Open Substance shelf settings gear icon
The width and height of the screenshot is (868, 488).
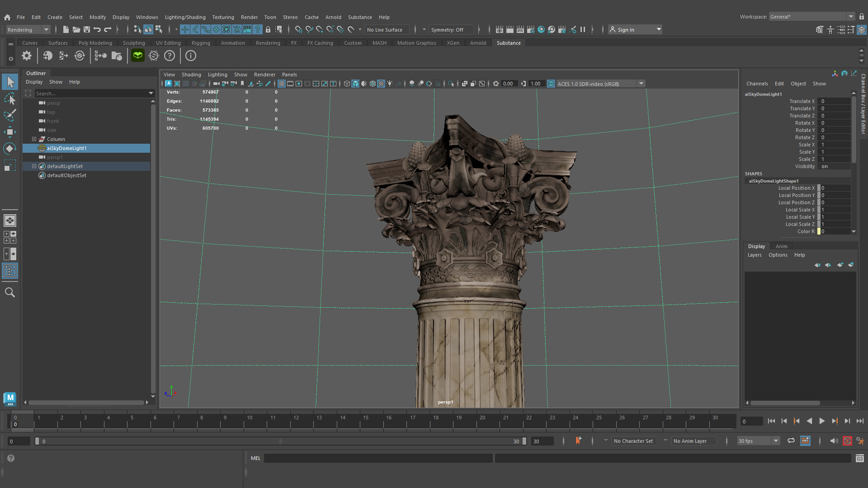tap(27, 56)
